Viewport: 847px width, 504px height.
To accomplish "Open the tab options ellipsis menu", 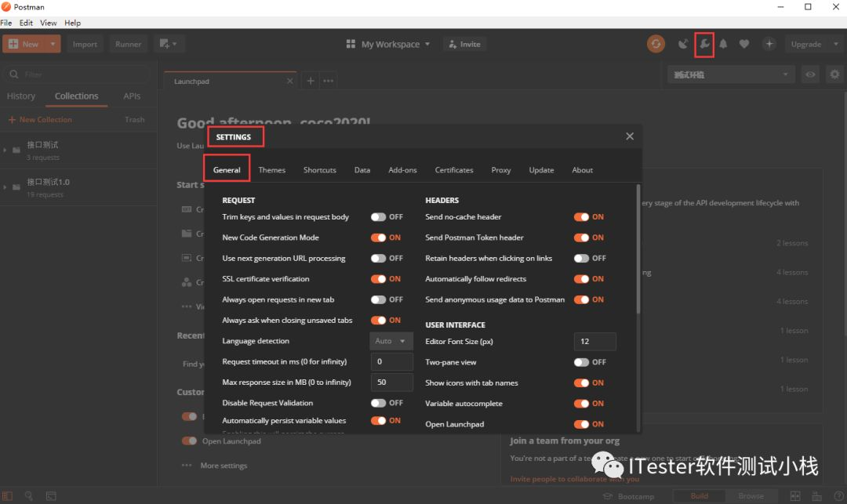I will pyautogui.click(x=329, y=81).
